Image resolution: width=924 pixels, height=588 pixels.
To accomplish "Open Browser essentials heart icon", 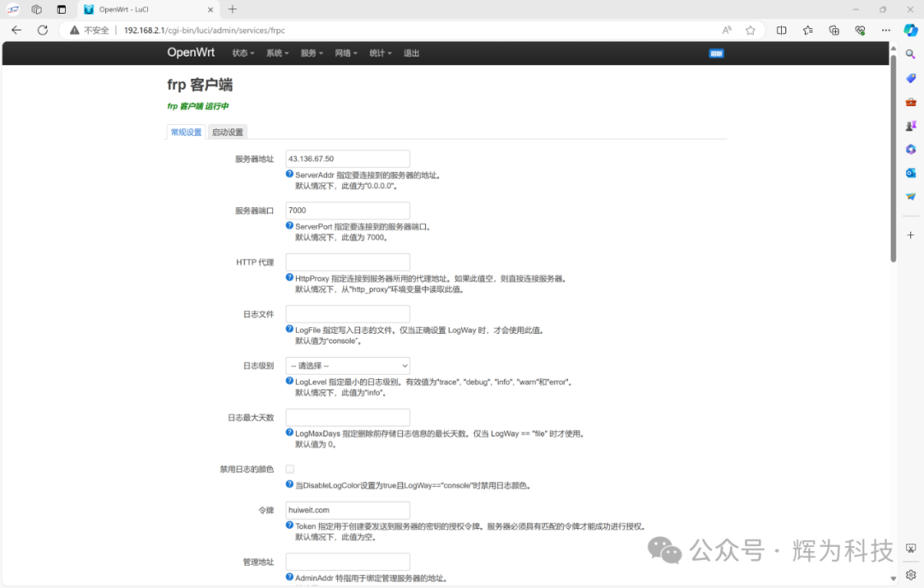I will click(x=859, y=30).
